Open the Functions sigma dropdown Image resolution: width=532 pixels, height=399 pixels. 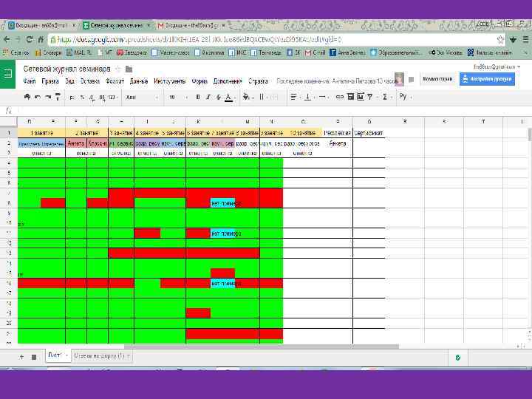(x=386, y=97)
